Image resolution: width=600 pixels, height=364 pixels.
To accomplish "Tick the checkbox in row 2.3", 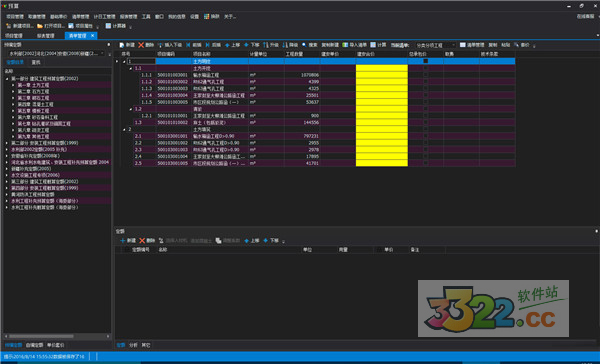I will [x=426, y=150].
